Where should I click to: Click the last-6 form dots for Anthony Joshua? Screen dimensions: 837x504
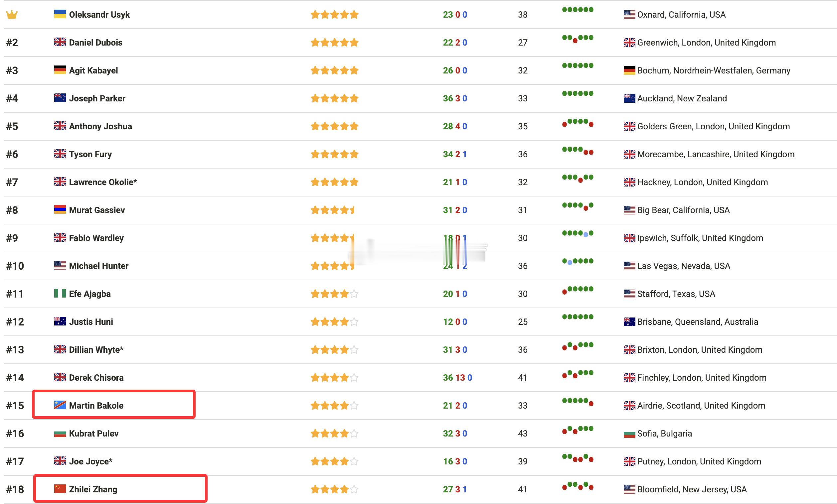(578, 123)
